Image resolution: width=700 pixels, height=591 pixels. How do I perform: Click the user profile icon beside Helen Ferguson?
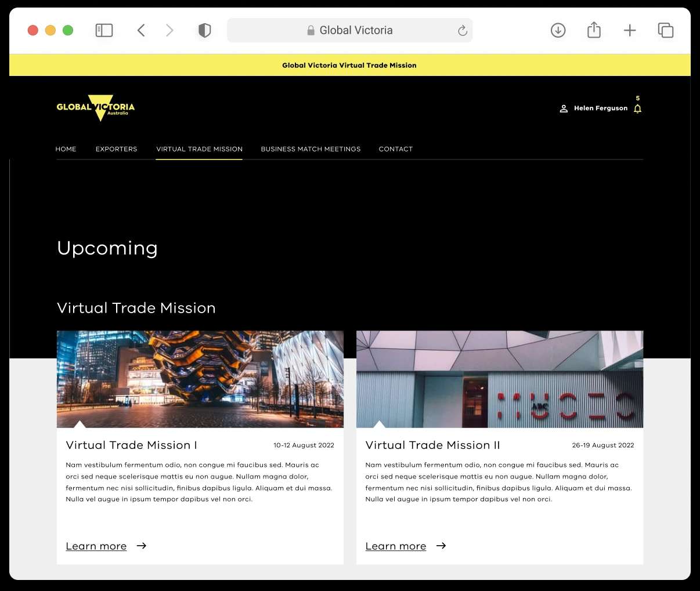(563, 108)
